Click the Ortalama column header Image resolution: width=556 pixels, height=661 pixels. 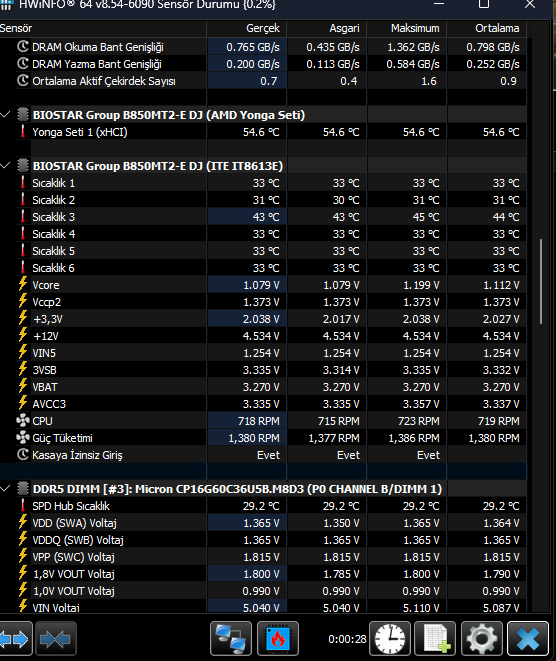(487, 28)
